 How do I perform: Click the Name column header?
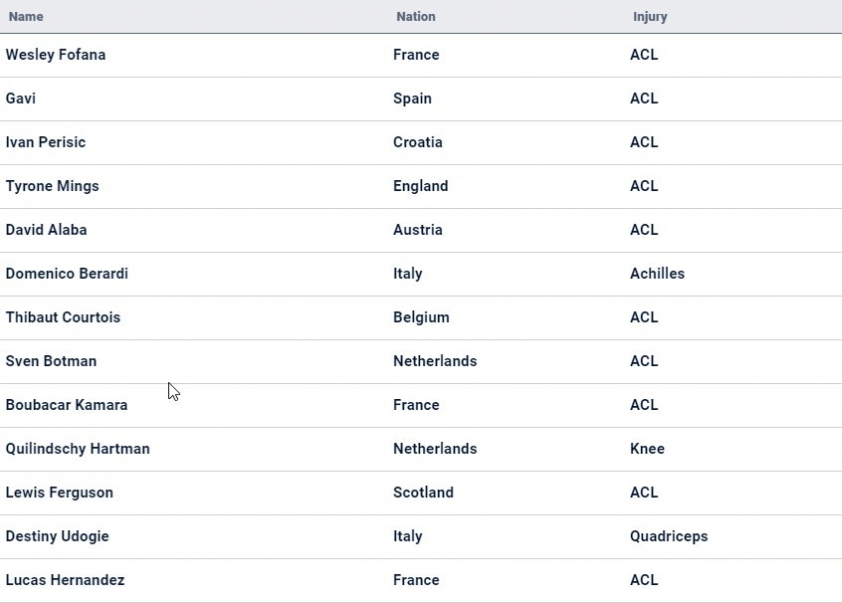(x=26, y=17)
